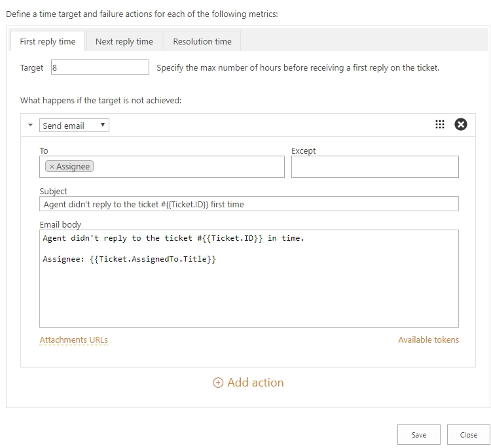Click inside the Email body text area
This screenshot has width=491, height=448.
[x=249, y=279]
